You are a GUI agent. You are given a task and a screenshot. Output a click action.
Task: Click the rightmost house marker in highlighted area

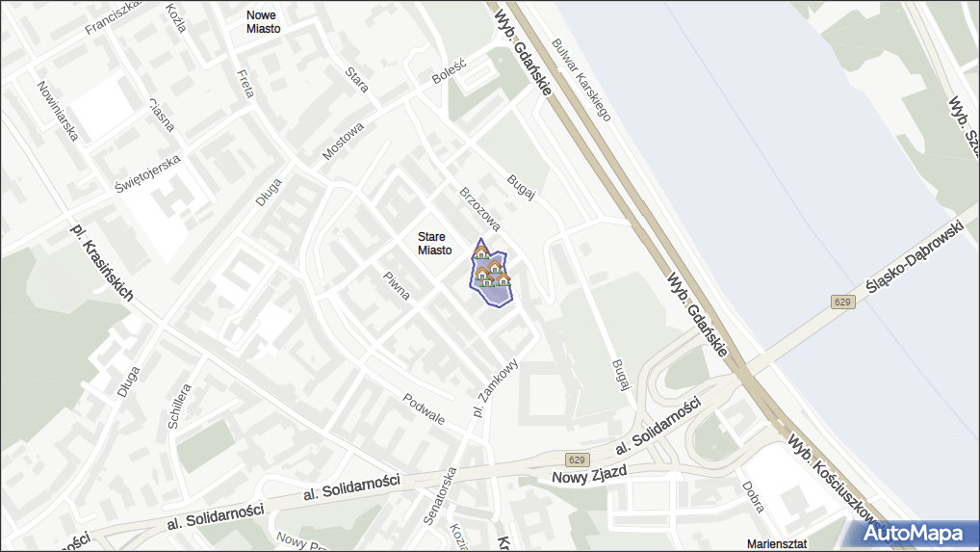(x=503, y=278)
